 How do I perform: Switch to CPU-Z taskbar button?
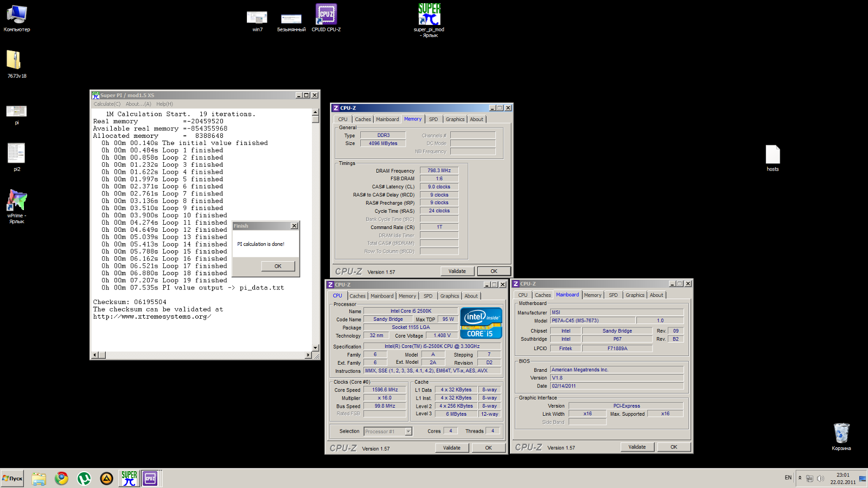(x=150, y=478)
